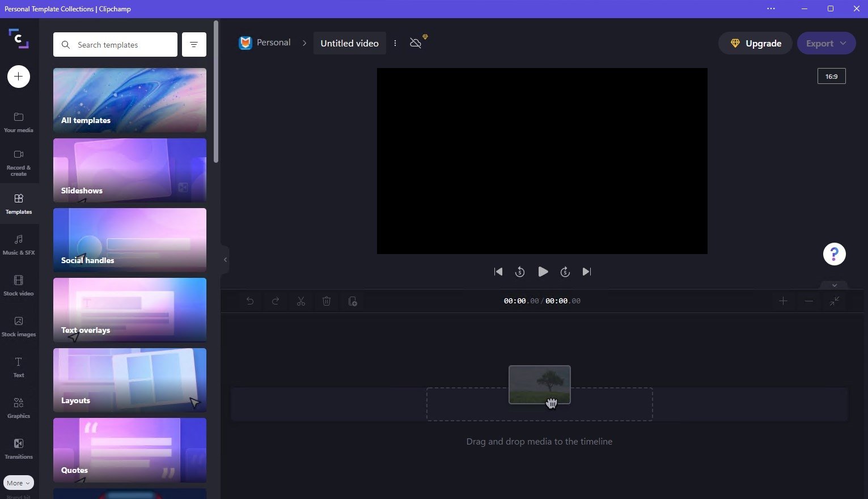
Task: Click the Undo timeline button
Action: coord(249,301)
